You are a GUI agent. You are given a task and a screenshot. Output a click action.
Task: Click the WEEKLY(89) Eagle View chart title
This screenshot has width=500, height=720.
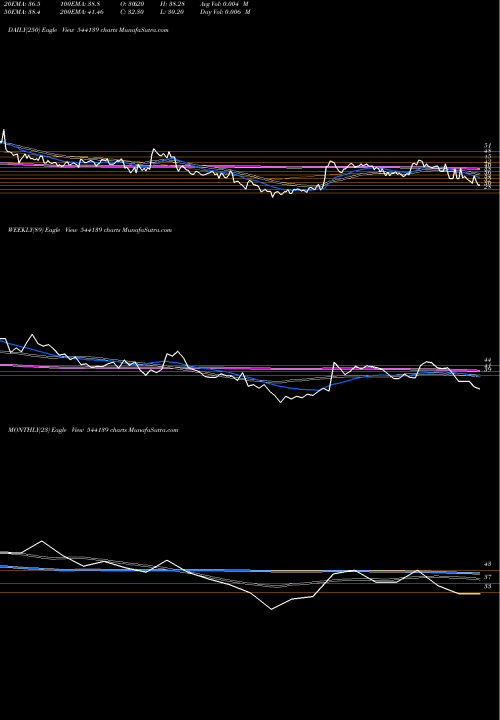pos(90,230)
